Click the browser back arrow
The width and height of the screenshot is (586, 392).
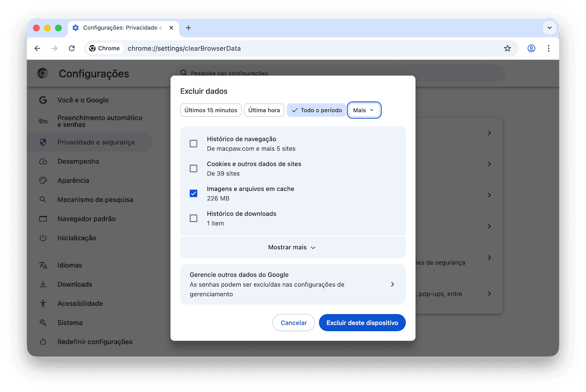click(37, 49)
